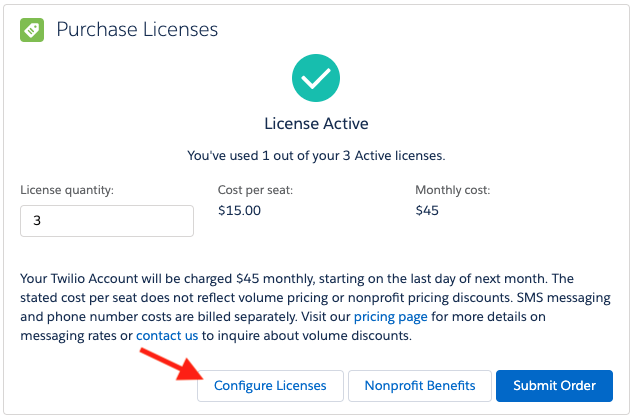Open the pricing page link

(391, 316)
